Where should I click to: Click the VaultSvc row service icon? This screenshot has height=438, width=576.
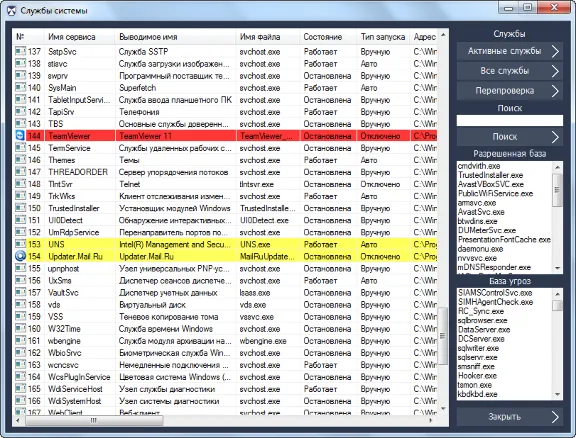[20, 292]
